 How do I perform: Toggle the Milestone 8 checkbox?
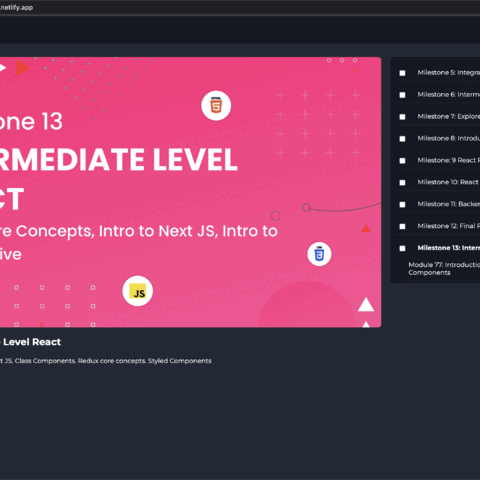(402, 139)
